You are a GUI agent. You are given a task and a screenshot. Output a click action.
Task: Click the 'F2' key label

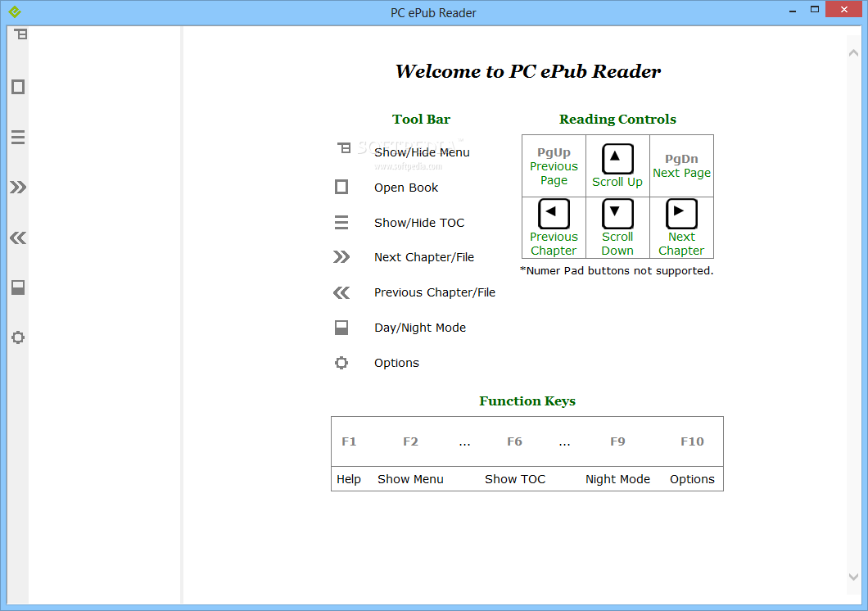point(410,441)
